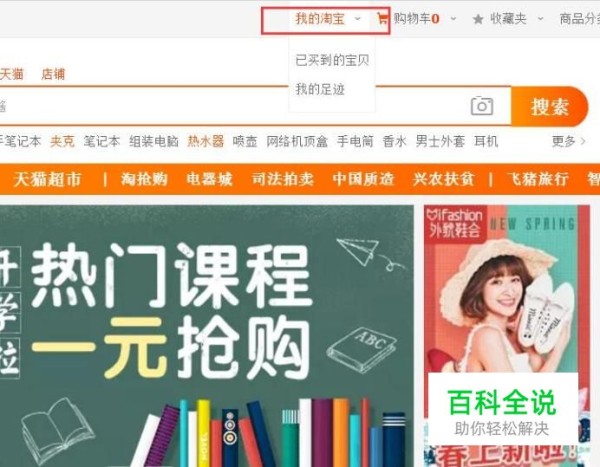Open the ifashion 外貌鞋会 promo image
The height and width of the screenshot is (467, 600).
click(x=507, y=336)
